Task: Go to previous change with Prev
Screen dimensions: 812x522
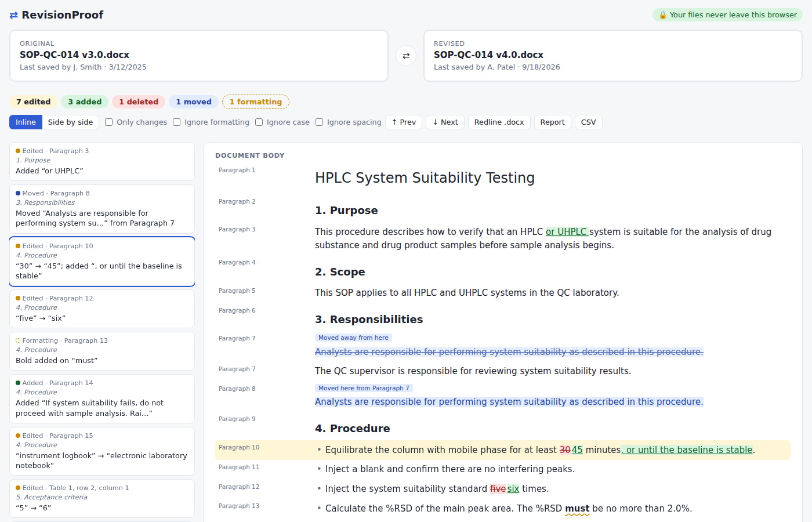Action: point(404,122)
